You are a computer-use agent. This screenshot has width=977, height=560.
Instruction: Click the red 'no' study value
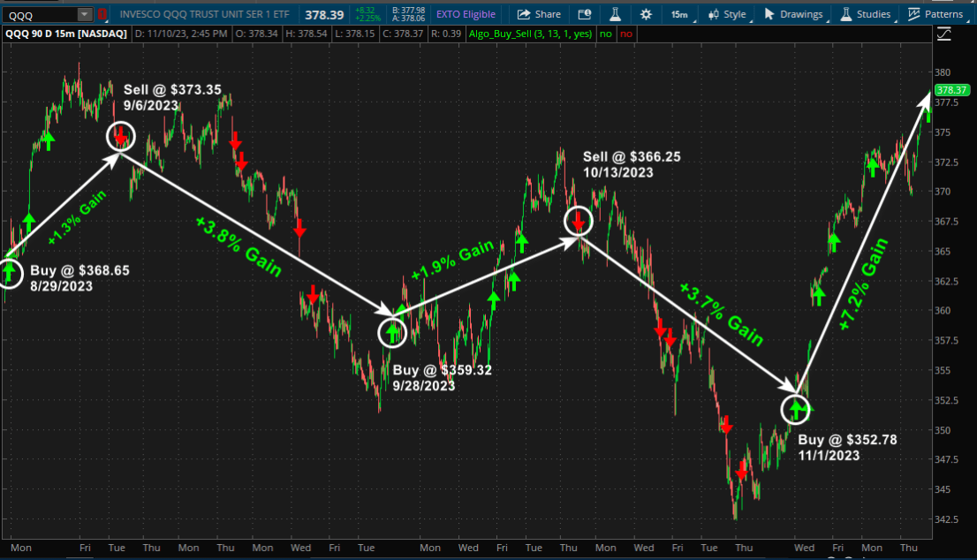coord(626,34)
